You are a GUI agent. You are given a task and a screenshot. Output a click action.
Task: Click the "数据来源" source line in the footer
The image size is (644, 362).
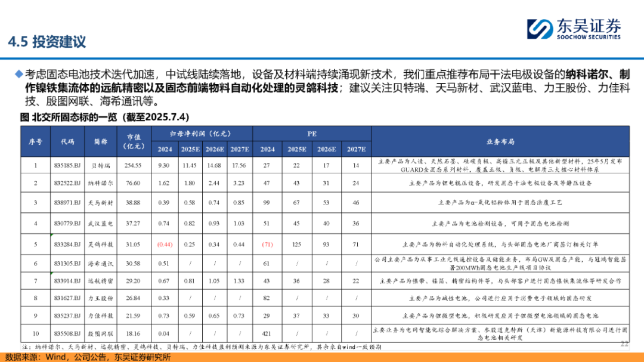[88, 357]
